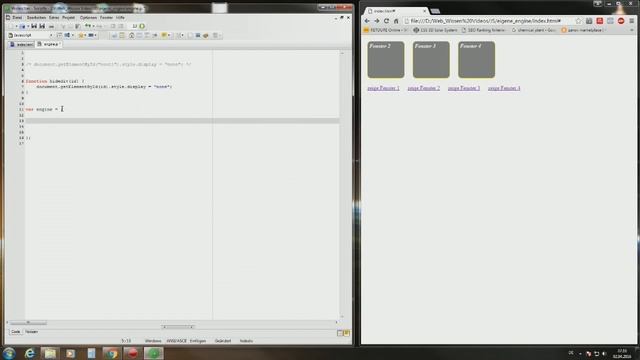Open the Fenster menu in the editor
Image resolution: width=640 pixels, height=360 pixels.
coord(106,18)
